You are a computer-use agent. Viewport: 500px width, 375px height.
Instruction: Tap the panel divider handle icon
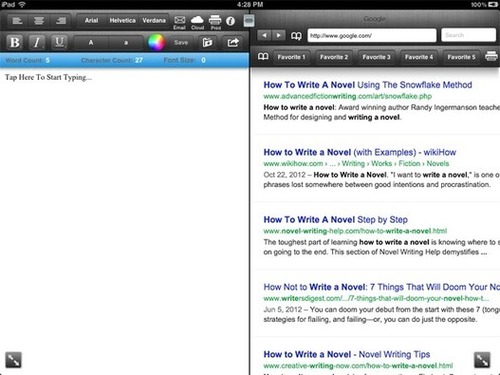pyautogui.click(x=249, y=21)
